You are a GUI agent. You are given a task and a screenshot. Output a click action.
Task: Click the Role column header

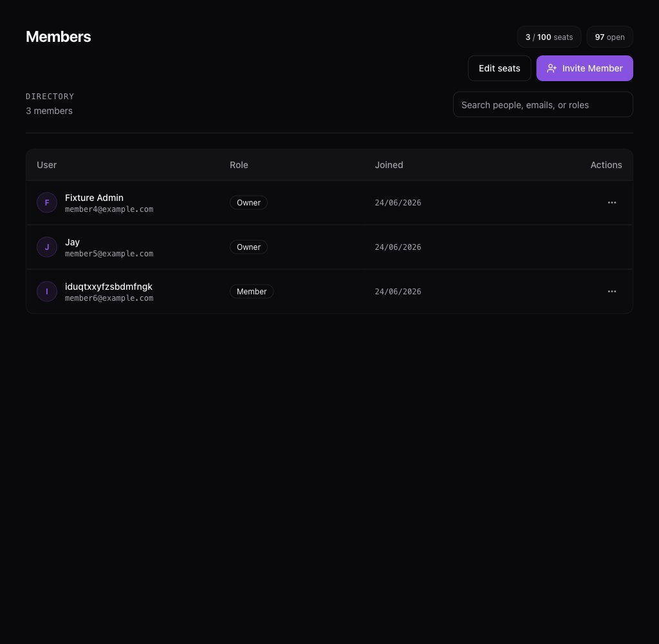click(x=239, y=165)
